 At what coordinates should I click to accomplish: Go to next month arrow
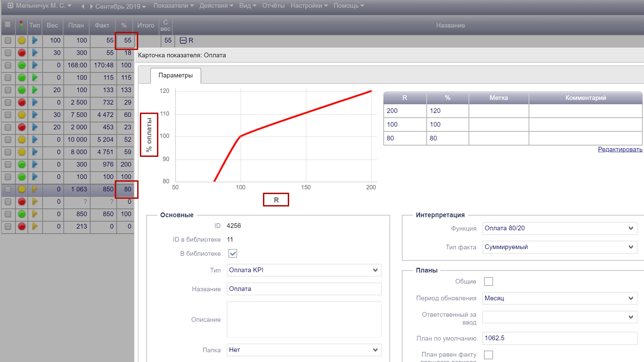point(91,6)
